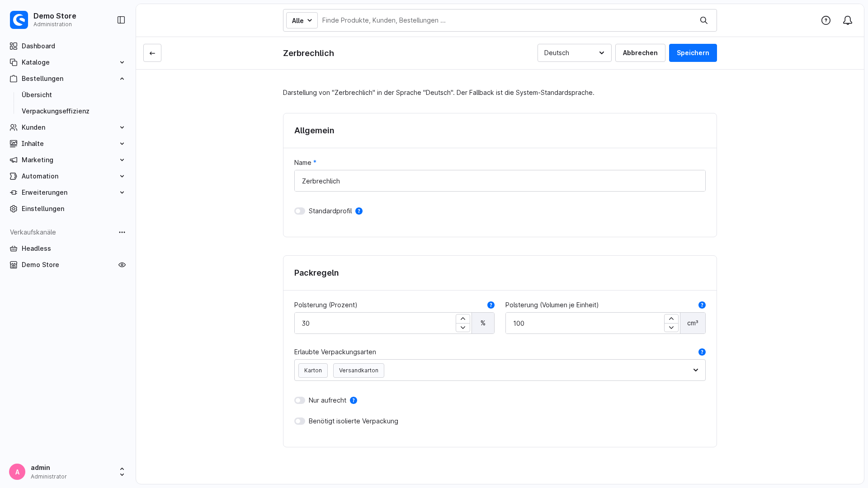Show Erlaubte Verpackungsarten help icon

click(702, 352)
